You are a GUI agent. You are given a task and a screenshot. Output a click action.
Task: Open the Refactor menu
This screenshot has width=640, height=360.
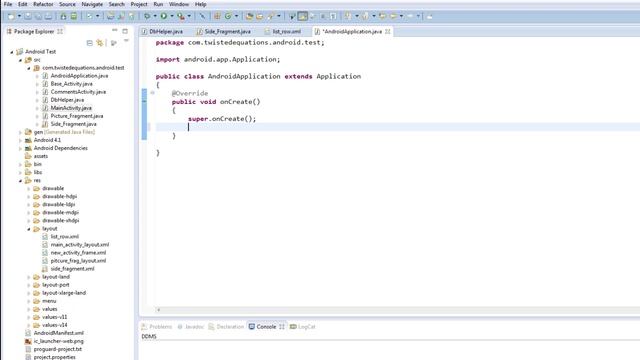[43, 4]
